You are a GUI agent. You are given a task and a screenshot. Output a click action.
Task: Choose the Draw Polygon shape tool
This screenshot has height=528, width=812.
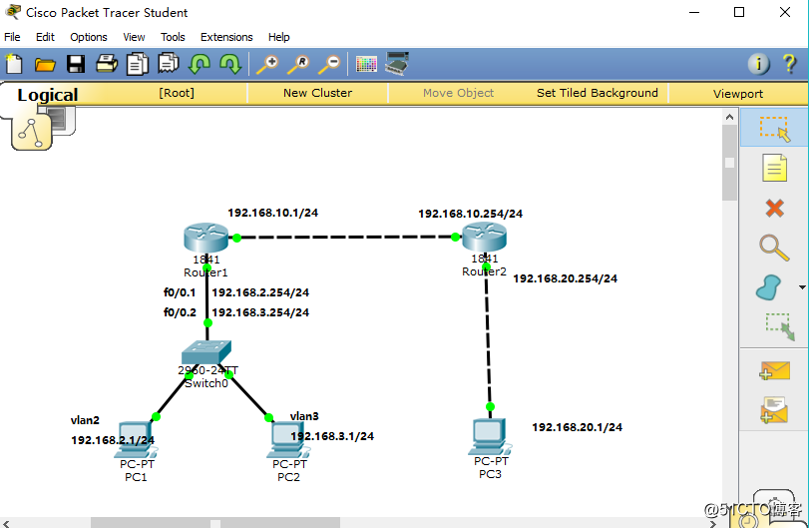pos(768,287)
